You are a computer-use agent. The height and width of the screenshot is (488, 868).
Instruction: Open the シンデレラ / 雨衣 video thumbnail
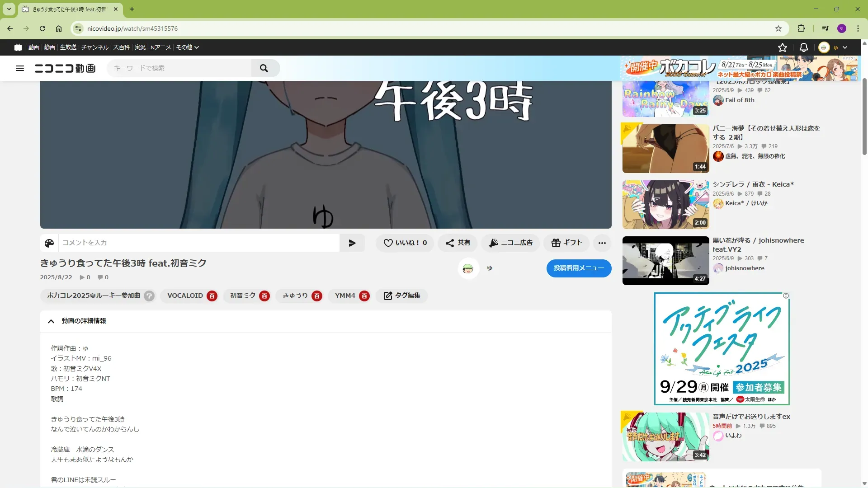665,205
